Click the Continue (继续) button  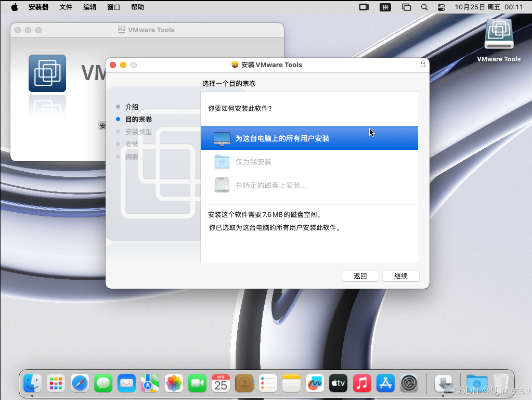[x=401, y=276]
